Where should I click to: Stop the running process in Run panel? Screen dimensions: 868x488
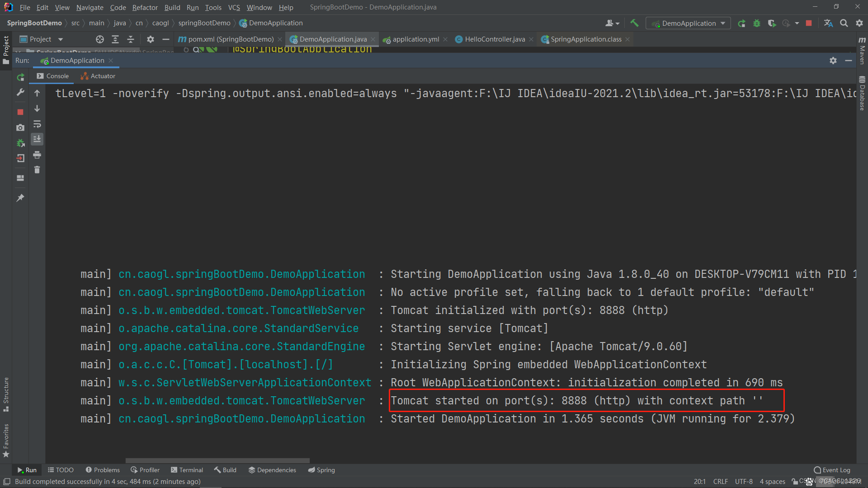[x=20, y=112]
